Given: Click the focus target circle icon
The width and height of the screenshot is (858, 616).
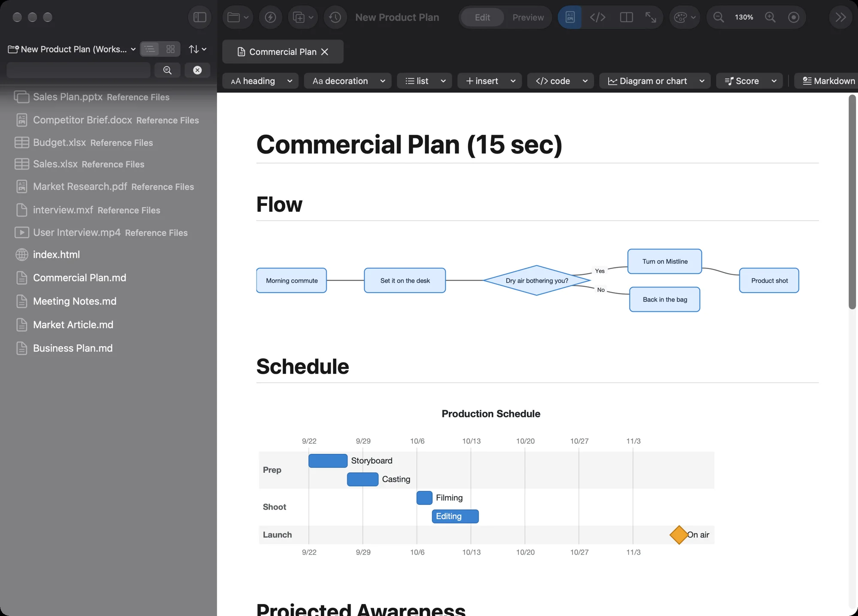Looking at the screenshot, I should [x=794, y=17].
